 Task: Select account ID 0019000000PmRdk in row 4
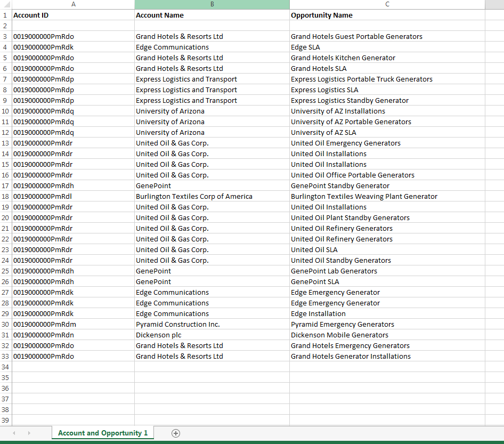pyautogui.click(x=74, y=47)
